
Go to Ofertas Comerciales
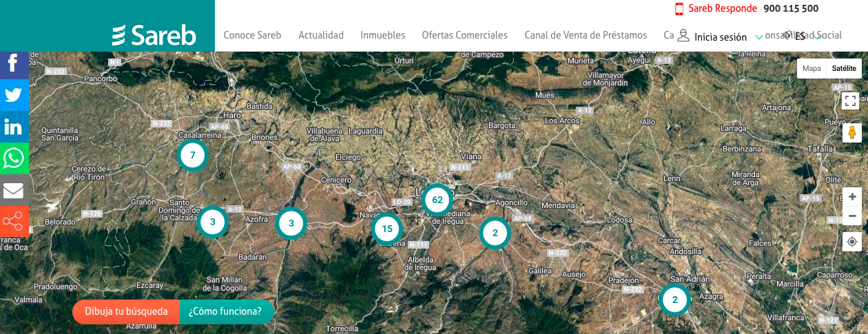tap(464, 35)
